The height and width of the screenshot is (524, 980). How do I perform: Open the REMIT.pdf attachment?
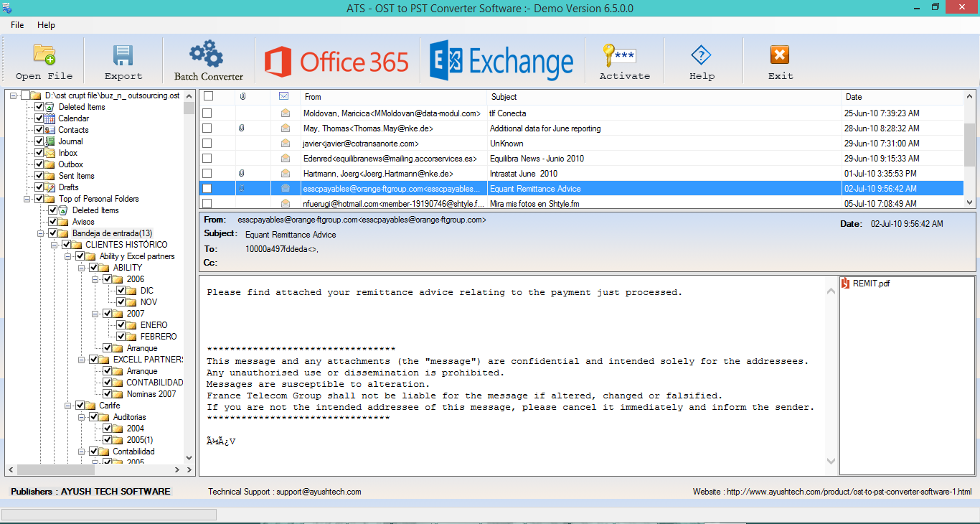point(870,284)
